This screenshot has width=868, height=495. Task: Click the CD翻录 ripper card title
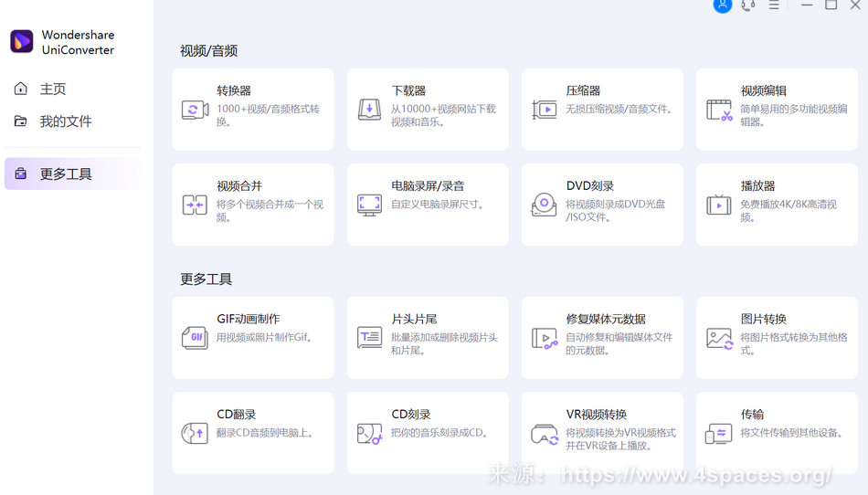pos(236,415)
